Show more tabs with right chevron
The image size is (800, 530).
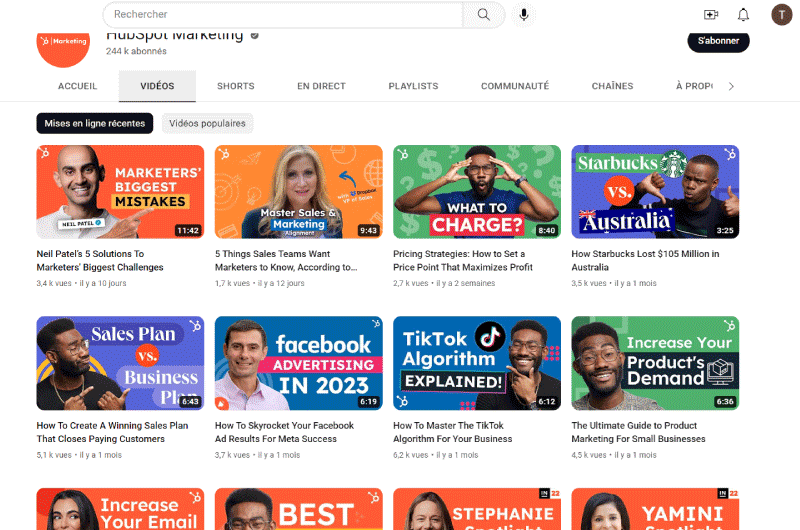[x=731, y=86]
